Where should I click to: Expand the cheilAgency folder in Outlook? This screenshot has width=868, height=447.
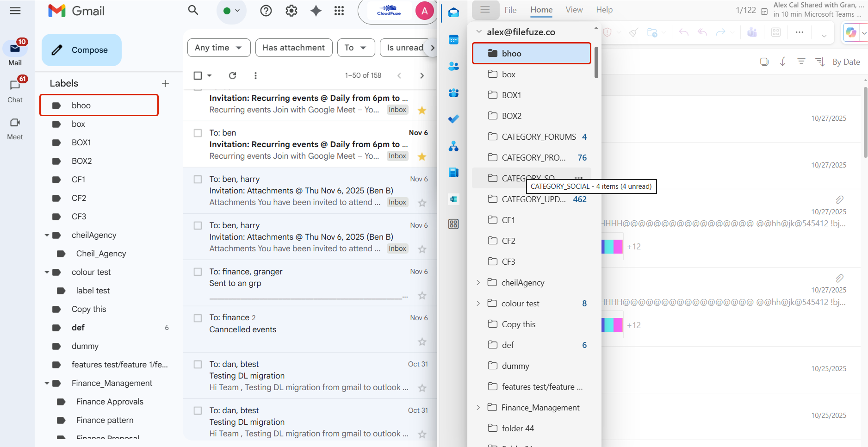click(478, 282)
